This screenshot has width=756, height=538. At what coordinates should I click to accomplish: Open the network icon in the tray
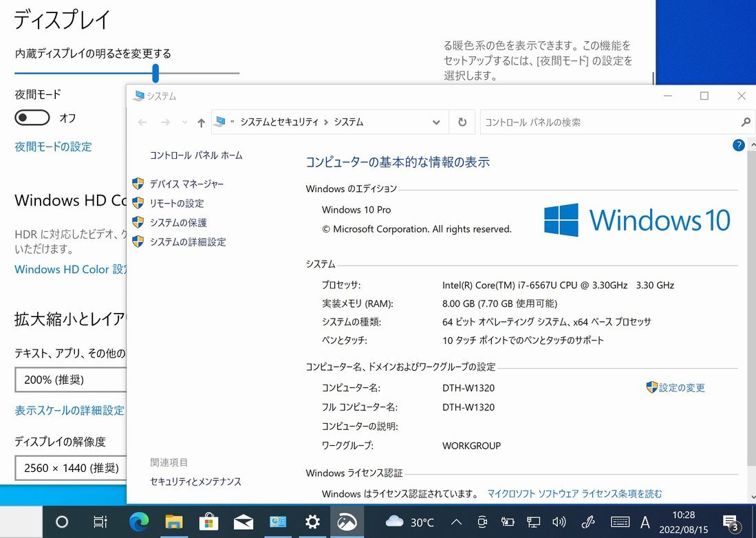click(533, 521)
